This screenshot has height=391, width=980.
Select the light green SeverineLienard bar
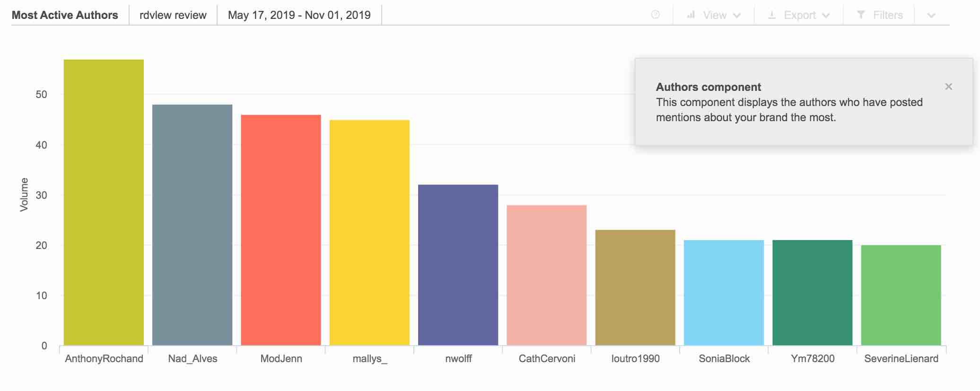click(901, 295)
